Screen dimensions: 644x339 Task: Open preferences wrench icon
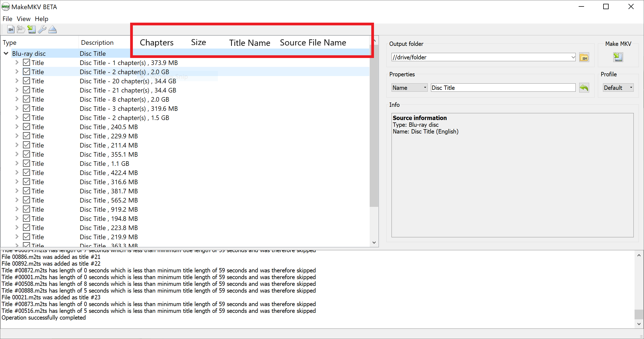[42, 29]
